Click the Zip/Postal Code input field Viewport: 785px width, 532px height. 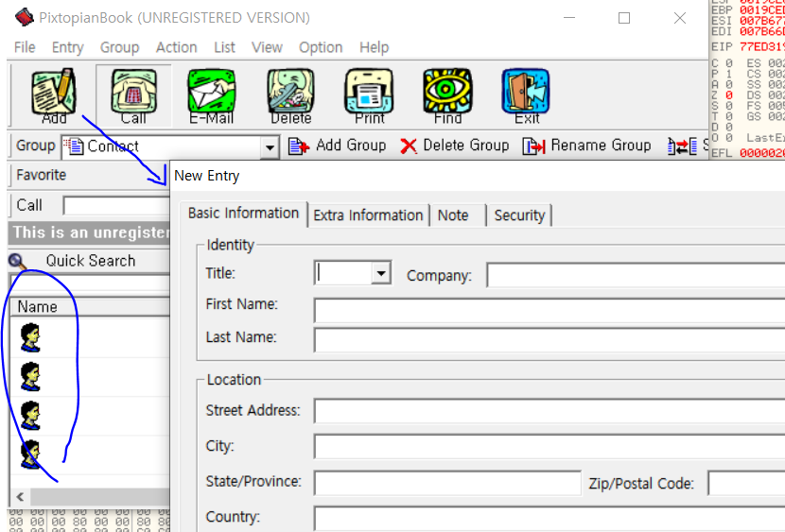(746, 483)
